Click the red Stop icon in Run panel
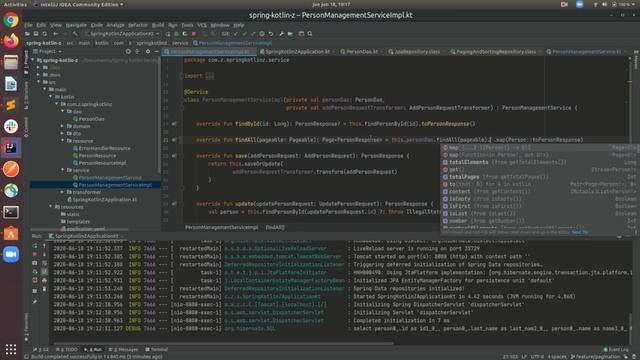The height and width of the screenshot is (360, 640). point(35,254)
